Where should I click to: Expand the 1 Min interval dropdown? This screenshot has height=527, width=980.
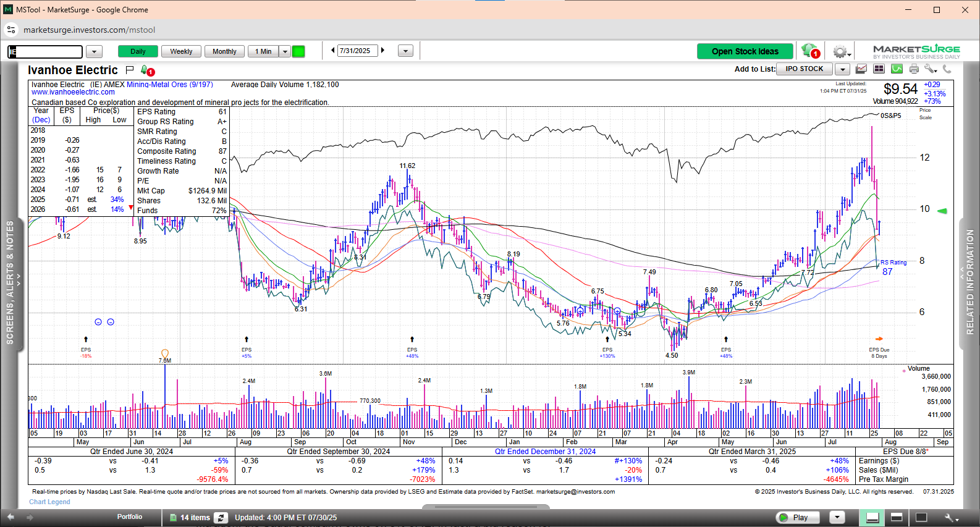pos(285,52)
